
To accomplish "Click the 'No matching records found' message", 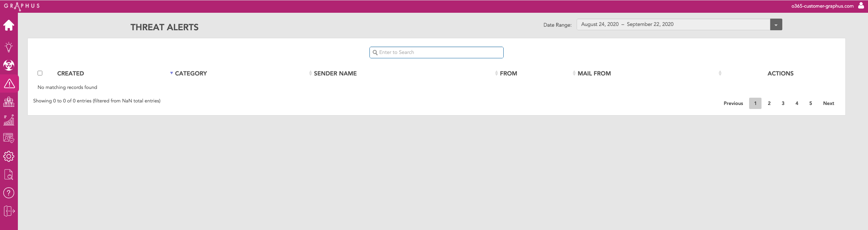I will (67, 87).
